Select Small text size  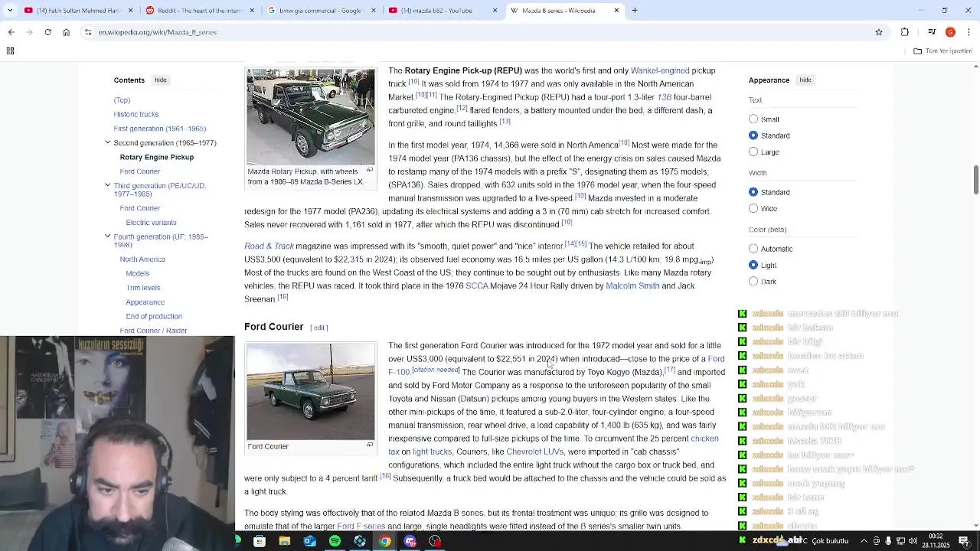753,119
